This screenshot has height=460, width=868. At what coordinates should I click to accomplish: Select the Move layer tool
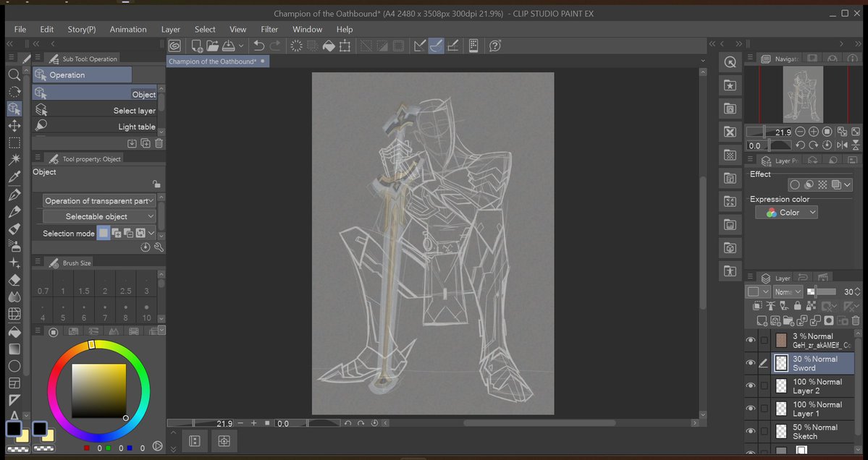pyautogui.click(x=14, y=126)
